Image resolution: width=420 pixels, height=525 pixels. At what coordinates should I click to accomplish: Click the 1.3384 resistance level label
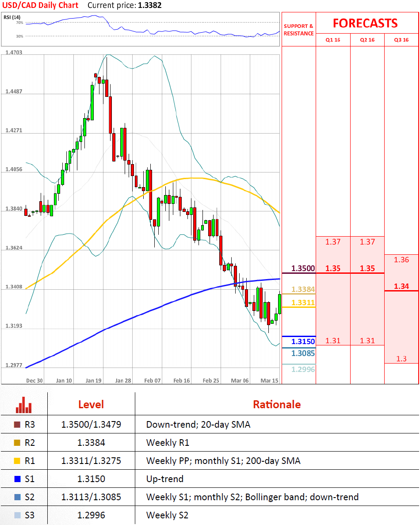coord(303,289)
